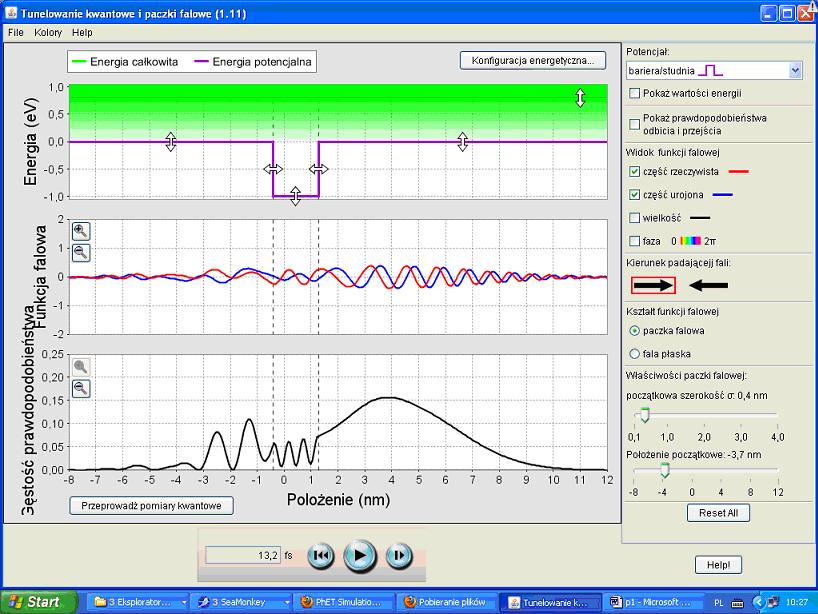
Task: Click the probability density zoom-in magnifier
Action: pos(81,367)
